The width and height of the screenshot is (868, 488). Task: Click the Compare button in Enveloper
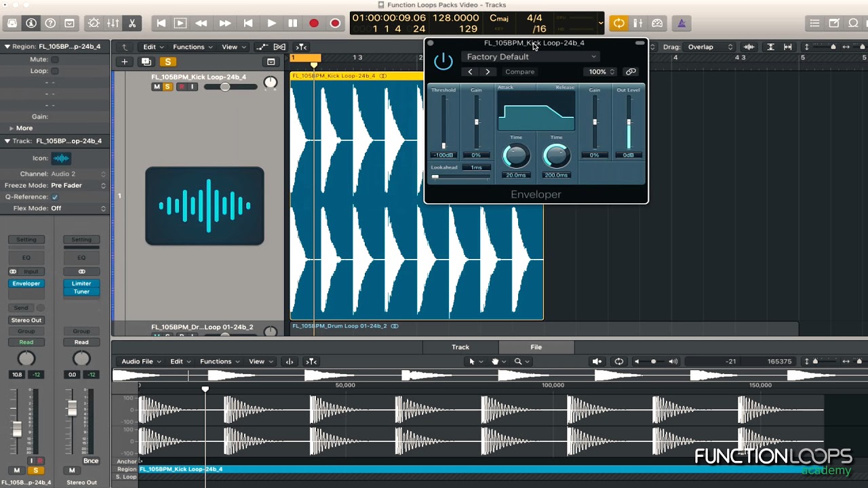520,72
